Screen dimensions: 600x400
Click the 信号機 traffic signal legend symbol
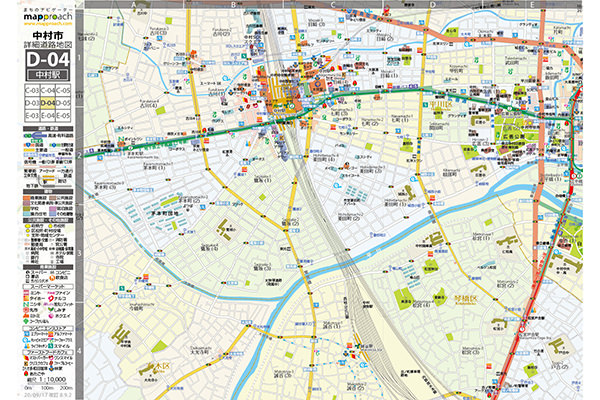31,158
